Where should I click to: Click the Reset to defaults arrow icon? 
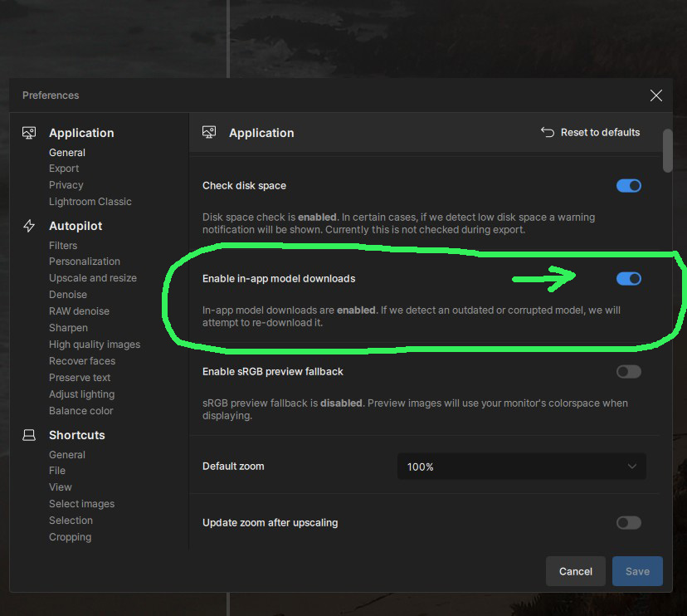tap(547, 132)
